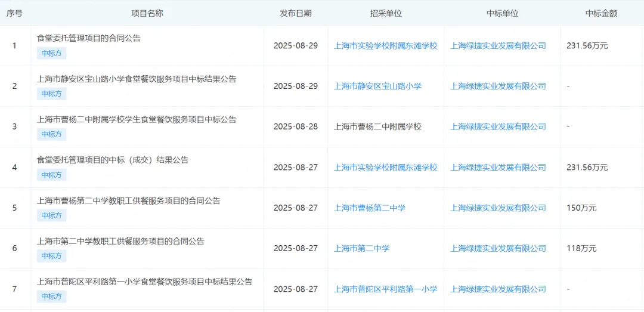Open 上海市普陀区平利路第一小学食堂餐饮服务项目中标结果公告
This screenshot has height=312, width=644.
[x=145, y=282]
